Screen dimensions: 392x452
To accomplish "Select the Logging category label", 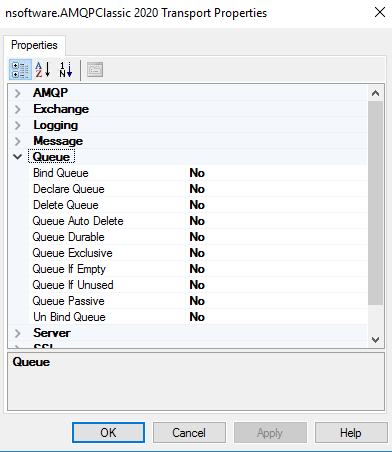I will (x=55, y=125).
